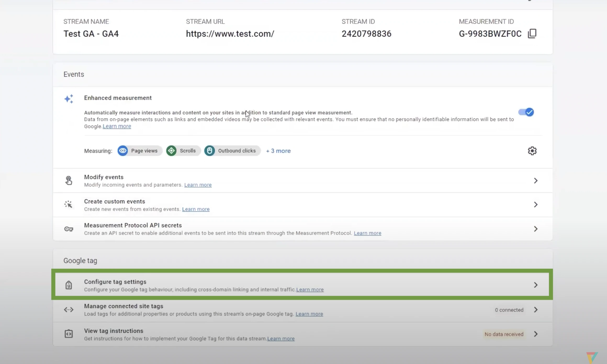Click the Enhanced measurement sparkle icon

coord(69,99)
